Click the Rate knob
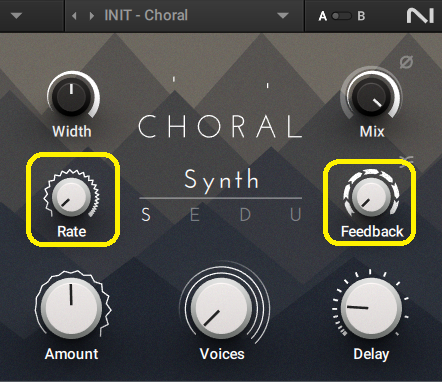This screenshot has width=442, height=382. pyautogui.click(x=71, y=197)
